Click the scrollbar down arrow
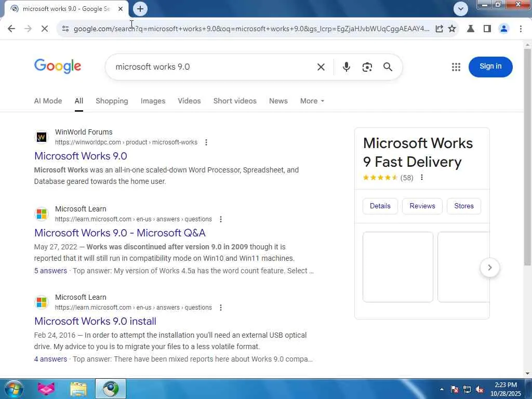The width and height of the screenshot is (532, 399). point(528,374)
